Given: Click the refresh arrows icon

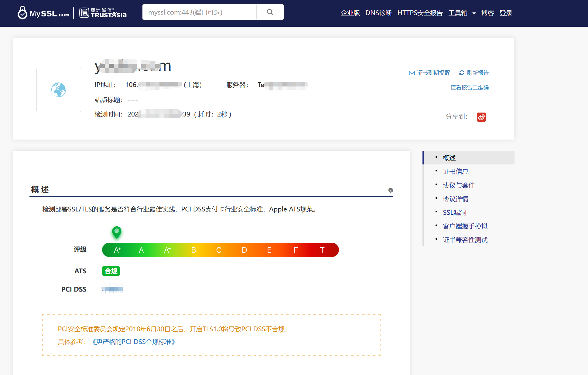Looking at the screenshot, I should [462, 73].
